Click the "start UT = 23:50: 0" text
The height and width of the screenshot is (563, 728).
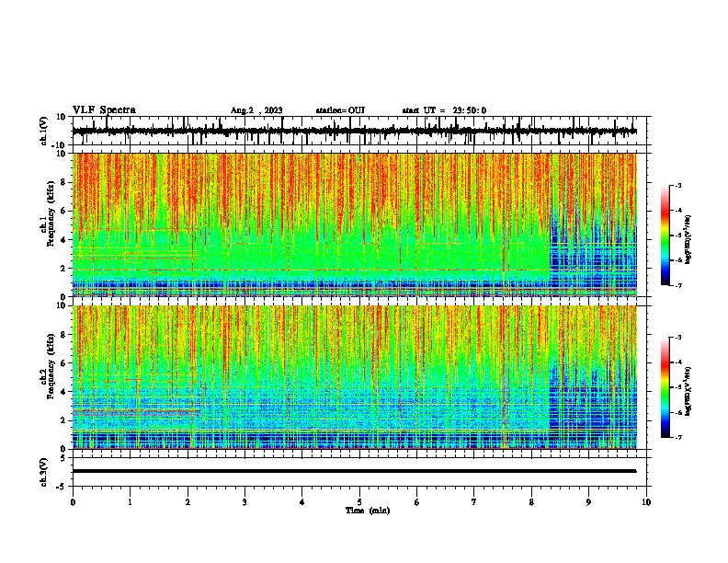tap(444, 110)
